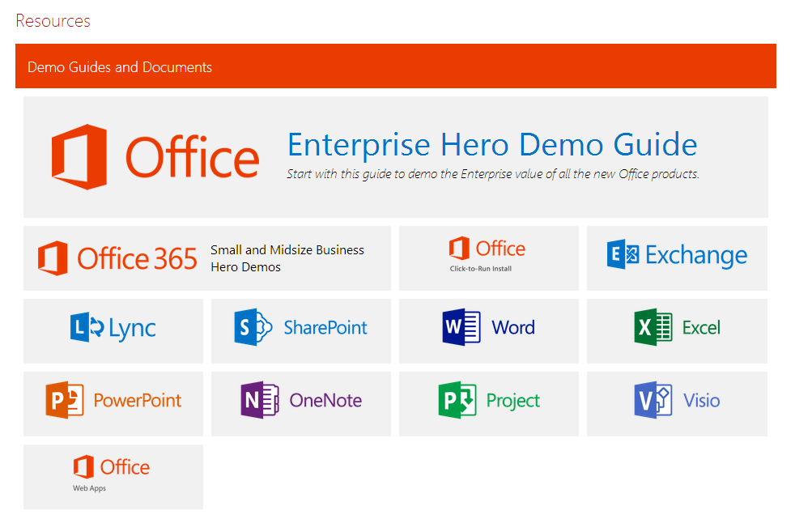Open the Word icon
This screenshot has width=795, height=532.
tap(461, 327)
